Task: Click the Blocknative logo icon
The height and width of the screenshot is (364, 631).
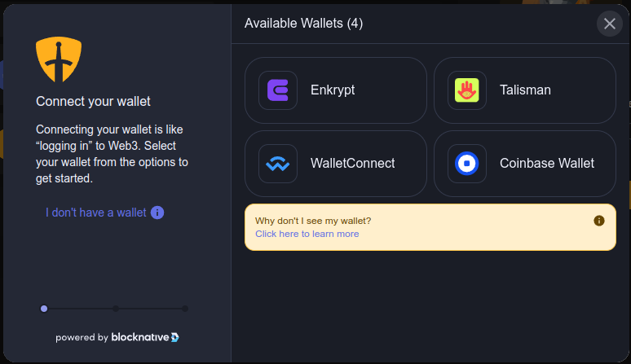Action: coord(175,337)
